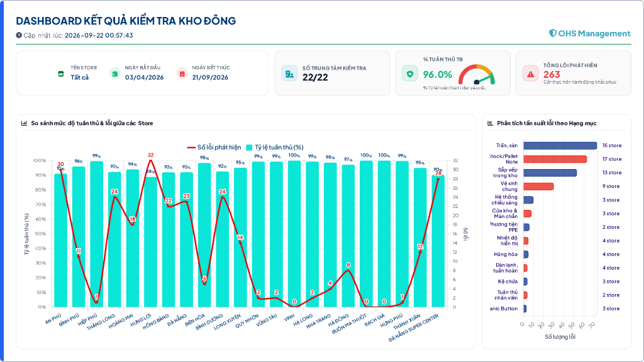The width and height of the screenshot is (644, 362).
Task: Click the 28 error point for ĐÀ NẴNG SUPER CENTER
Action: (x=438, y=179)
